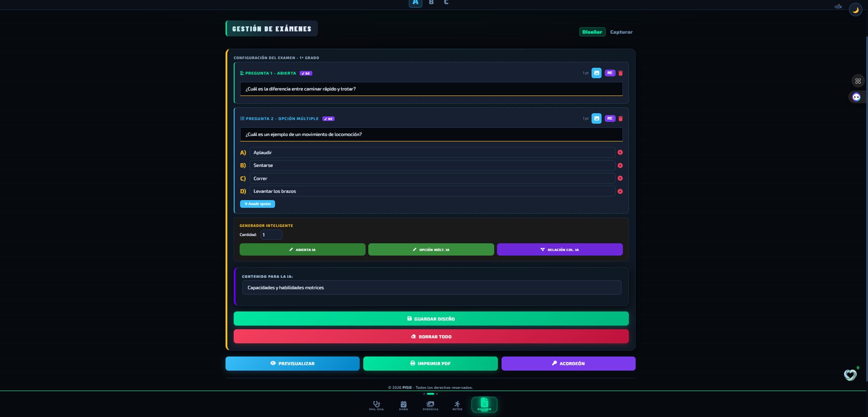Switch to the Diseñar tab
Screen dimensions: 868x417
(x=592, y=32)
